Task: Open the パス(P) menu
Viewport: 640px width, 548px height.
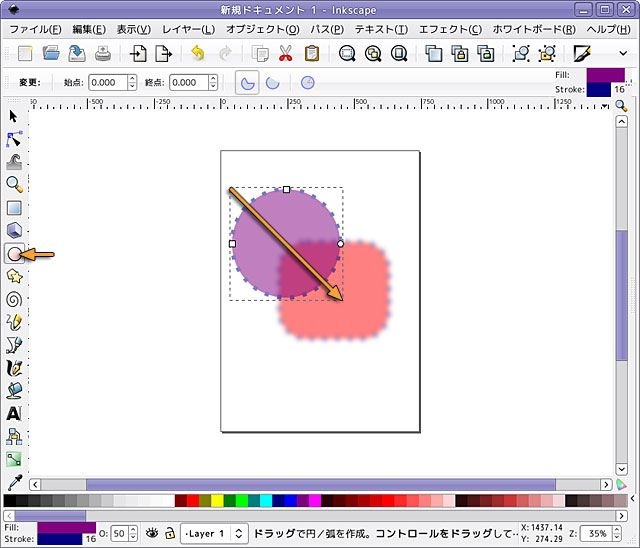Action: click(325, 29)
